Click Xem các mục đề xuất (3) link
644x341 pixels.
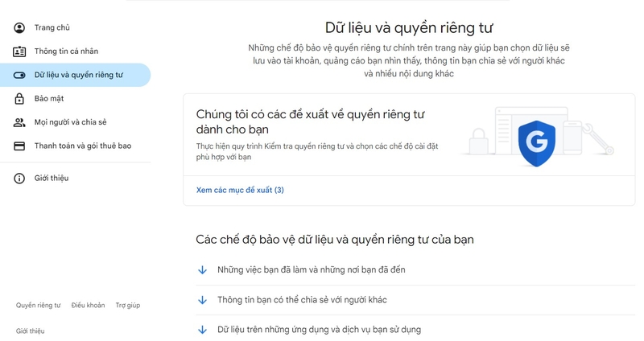point(240,190)
